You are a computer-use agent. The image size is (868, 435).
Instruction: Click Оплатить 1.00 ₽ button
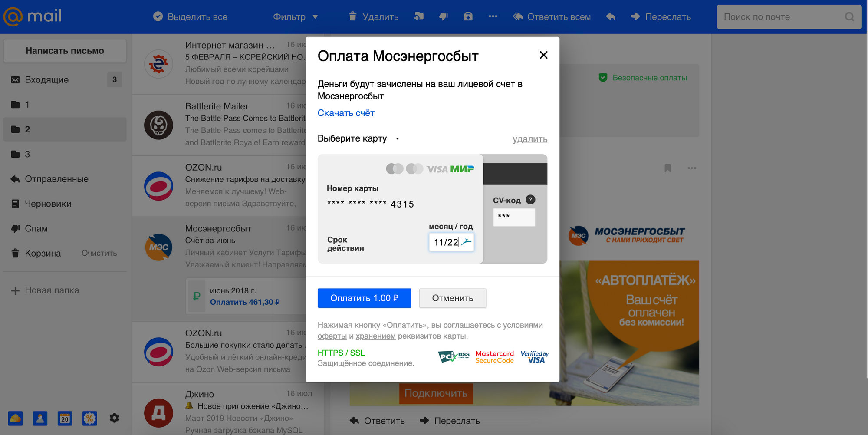364,298
